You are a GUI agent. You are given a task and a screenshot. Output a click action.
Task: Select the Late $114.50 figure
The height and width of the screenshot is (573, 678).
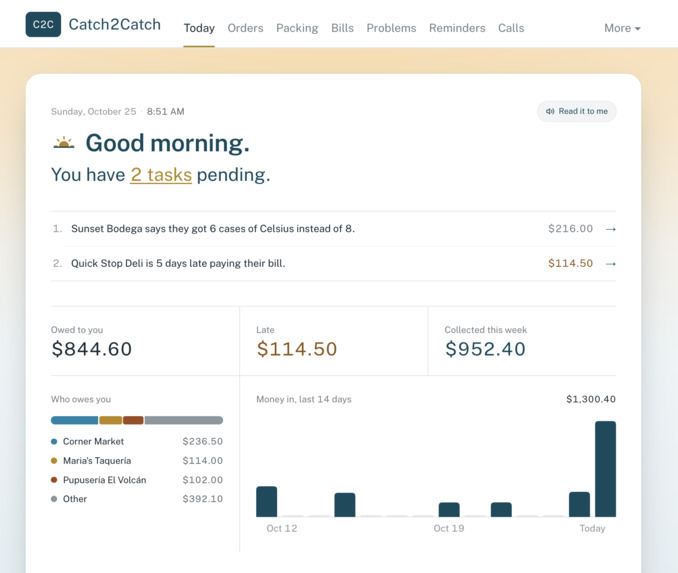297,349
